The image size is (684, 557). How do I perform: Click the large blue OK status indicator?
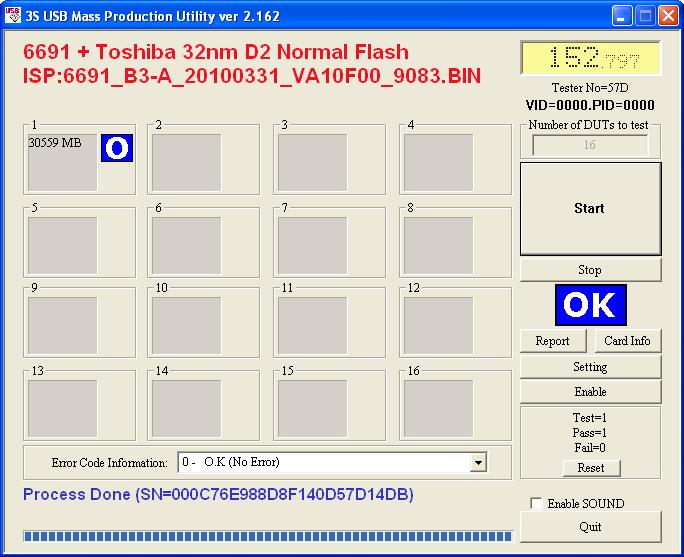point(590,305)
